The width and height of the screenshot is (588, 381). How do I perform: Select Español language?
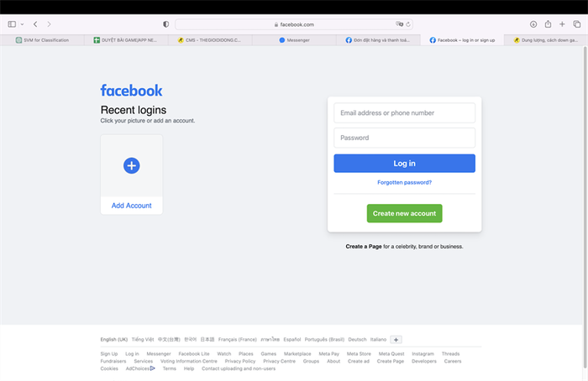tap(292, 339)
